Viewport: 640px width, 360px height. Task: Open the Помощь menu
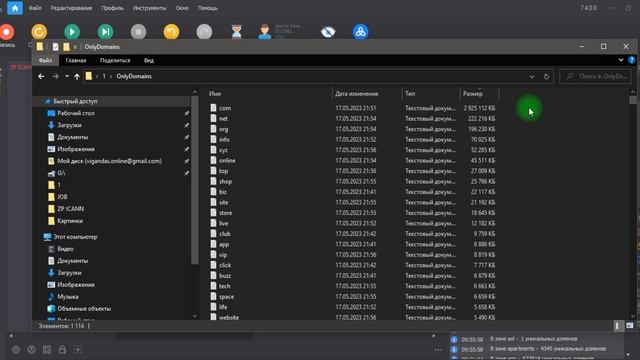(207, 8)
